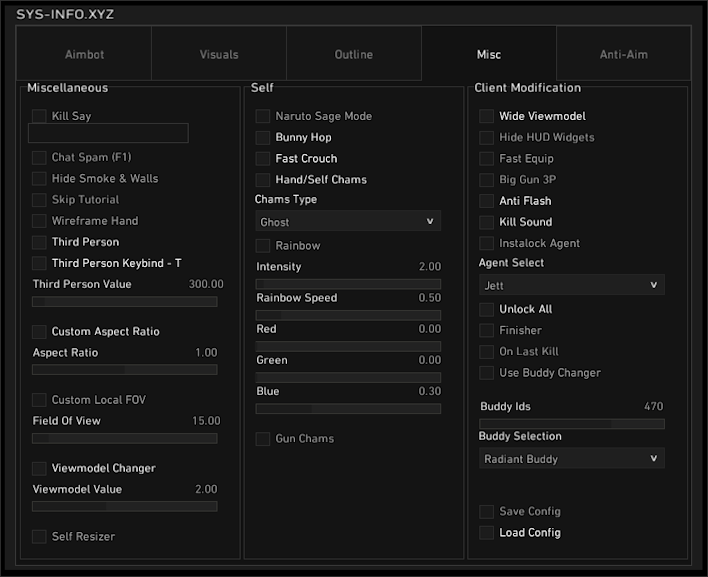The width and height of the screenshot is (708, 577).
Task: Tick the Wide Viewmodel checkbox
Action: [x=487, y=117]
